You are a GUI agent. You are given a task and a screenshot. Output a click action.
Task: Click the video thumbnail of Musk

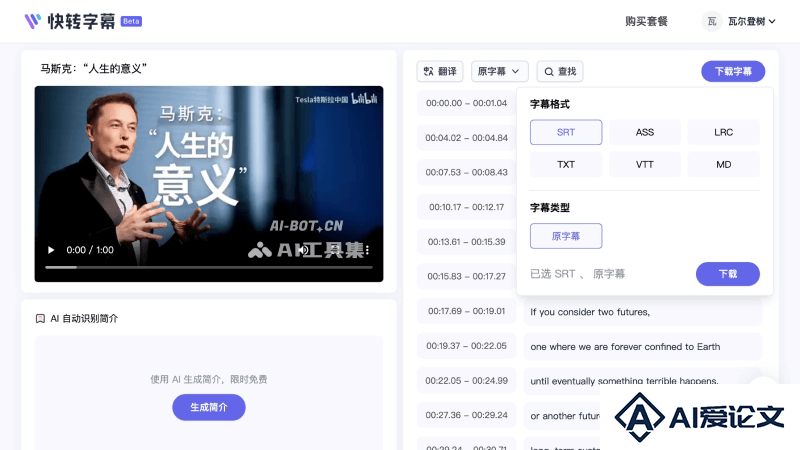point(209,184)
